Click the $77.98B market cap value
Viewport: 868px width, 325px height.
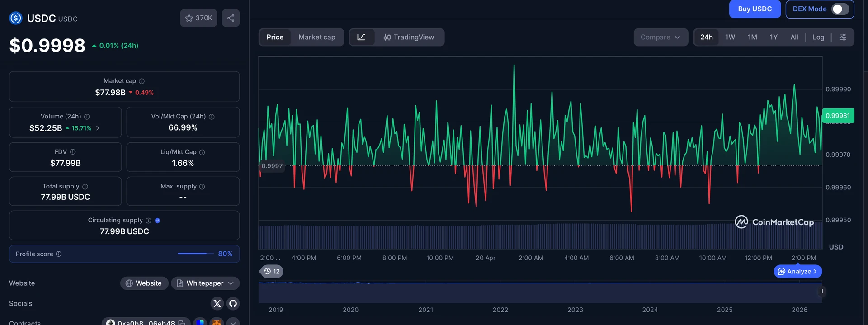point(110,93)
